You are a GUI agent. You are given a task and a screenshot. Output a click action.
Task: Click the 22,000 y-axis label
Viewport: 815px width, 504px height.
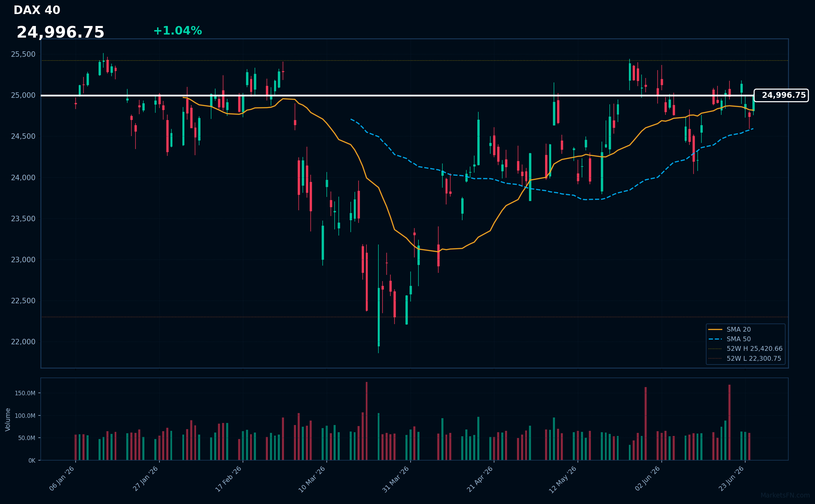pyautogui.click(x=23, y=342)
